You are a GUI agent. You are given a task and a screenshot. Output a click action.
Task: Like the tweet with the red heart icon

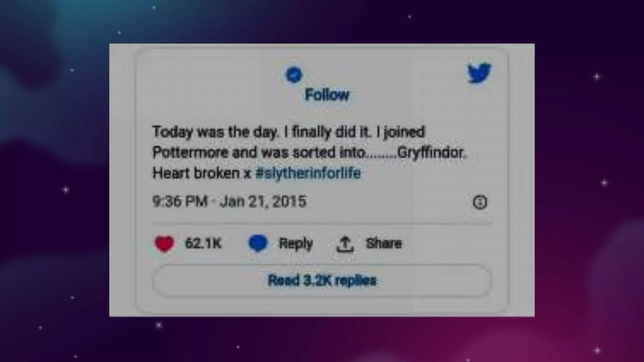click(164, 244)
